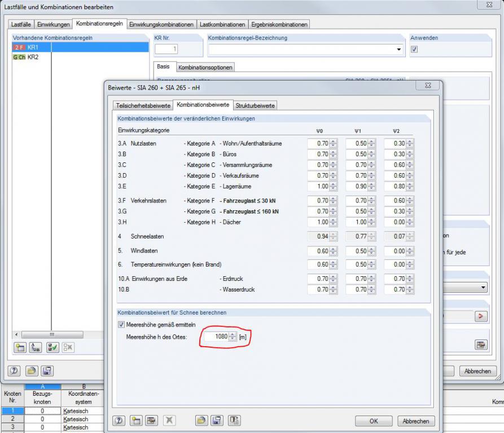Viewport: 504px width, 433px height.
Task: Open the dropdown on the right side panel
Action: (483, 288)
